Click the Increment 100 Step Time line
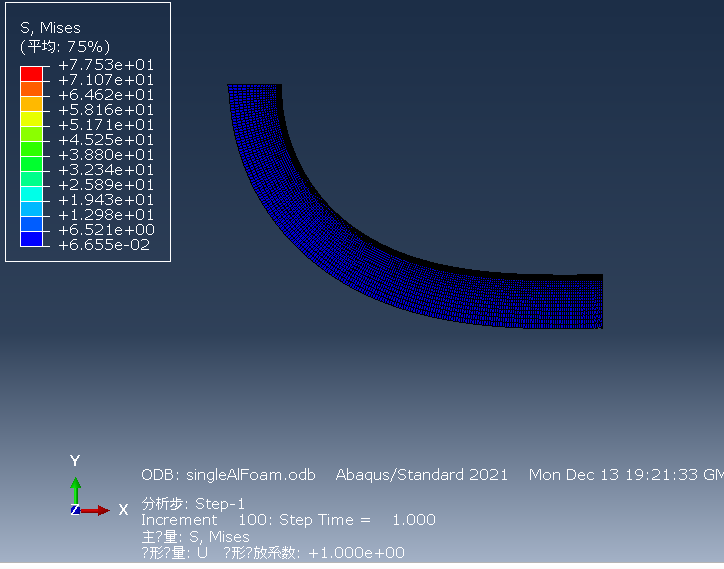Screen dimensions: 724x569 (x=288, y=520)
